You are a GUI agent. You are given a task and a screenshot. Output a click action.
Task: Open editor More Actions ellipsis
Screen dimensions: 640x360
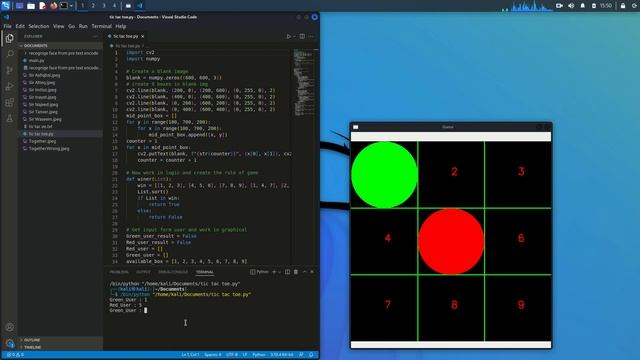coord(311,36)
